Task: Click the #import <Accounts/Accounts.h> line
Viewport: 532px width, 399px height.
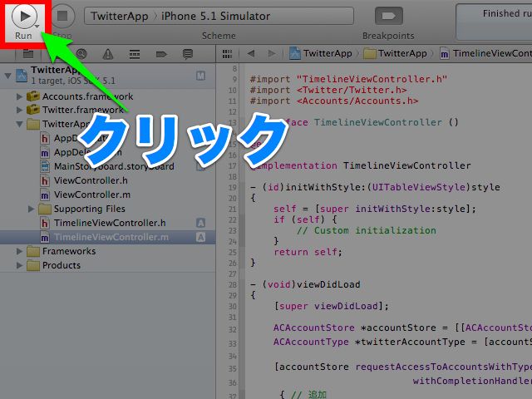Action: [334, 101]
